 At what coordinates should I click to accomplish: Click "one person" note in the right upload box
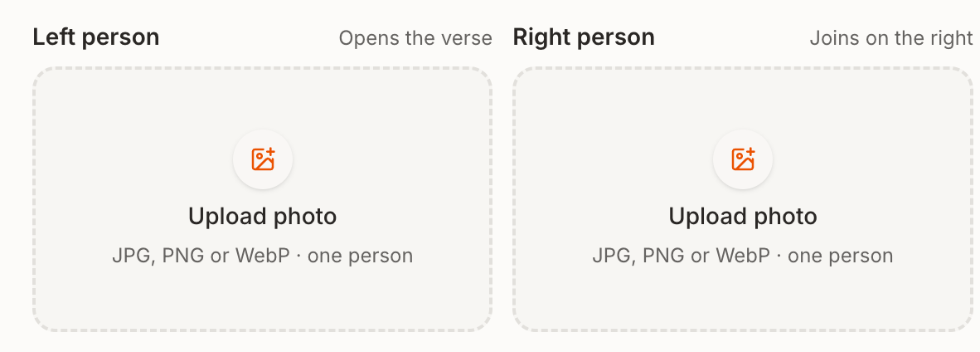(840, 257)
